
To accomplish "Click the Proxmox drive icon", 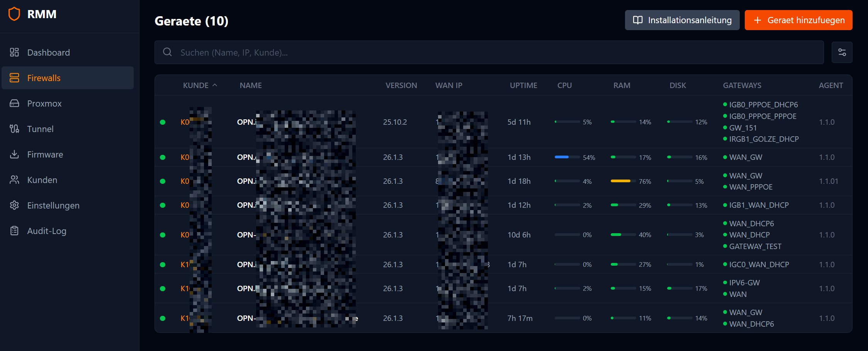I will click(x=14, y=103).
